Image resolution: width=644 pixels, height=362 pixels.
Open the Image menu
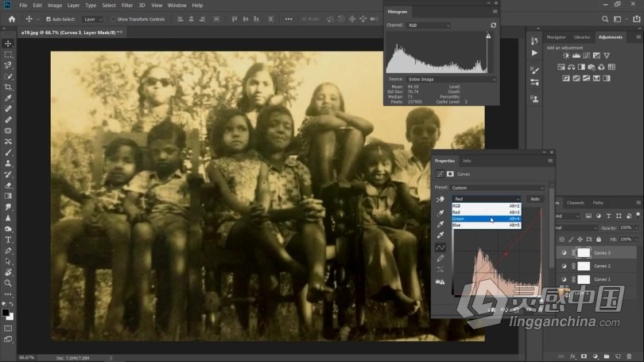click(55, 6)
